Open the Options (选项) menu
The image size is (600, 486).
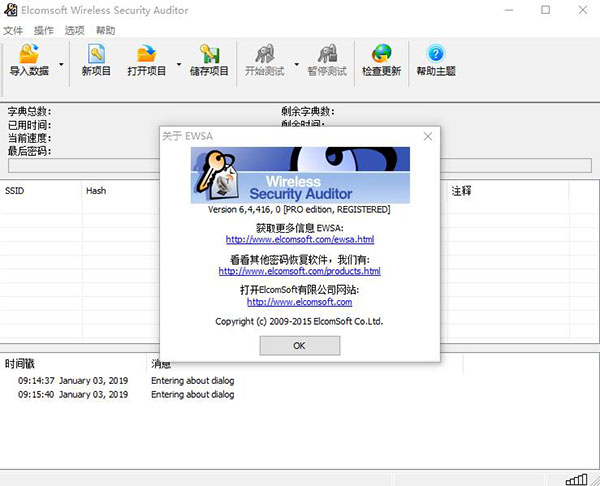point(75,30)
